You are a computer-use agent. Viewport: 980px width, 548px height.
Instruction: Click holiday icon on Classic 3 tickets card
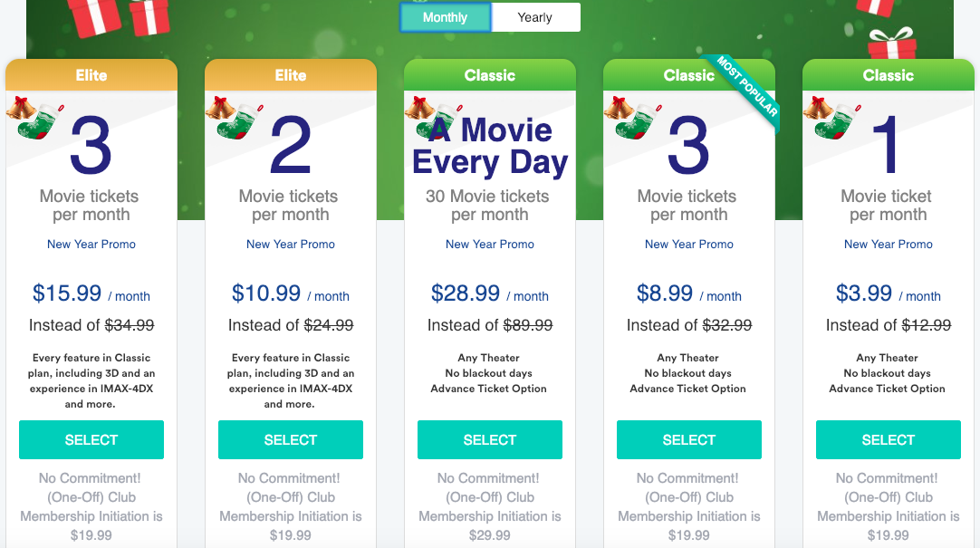634,120
